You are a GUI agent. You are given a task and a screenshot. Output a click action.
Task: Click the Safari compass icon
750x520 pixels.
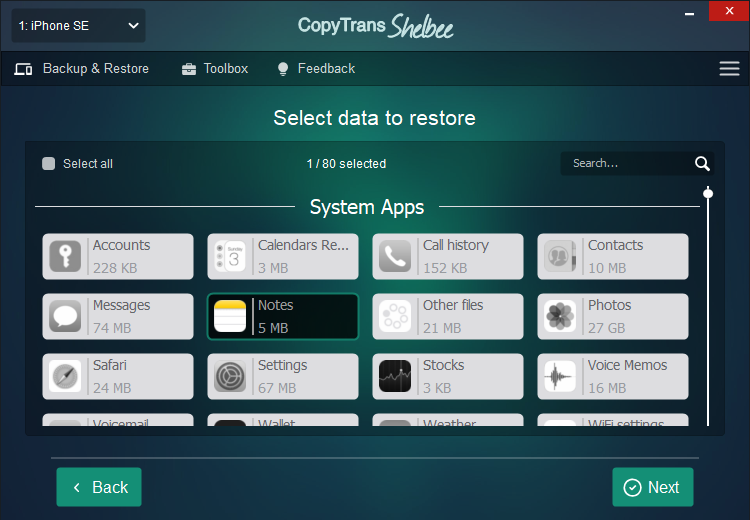[x=65, y=376]
